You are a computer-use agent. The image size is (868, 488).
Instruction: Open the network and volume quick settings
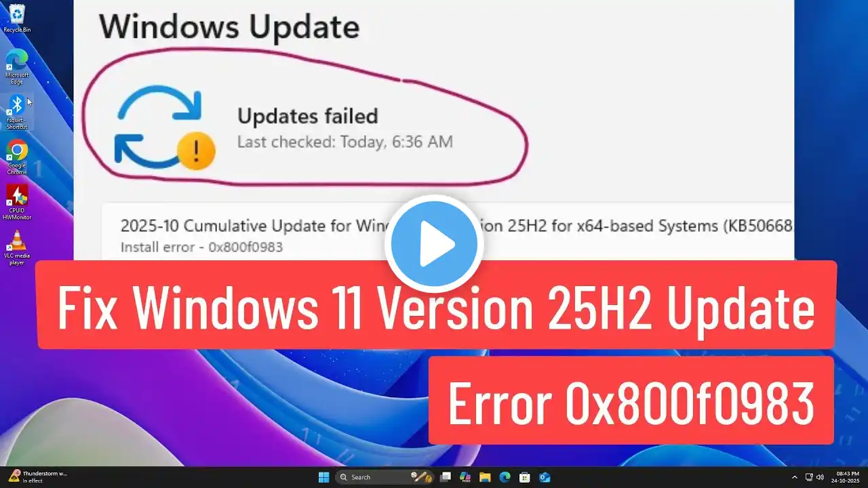[814, 477]
